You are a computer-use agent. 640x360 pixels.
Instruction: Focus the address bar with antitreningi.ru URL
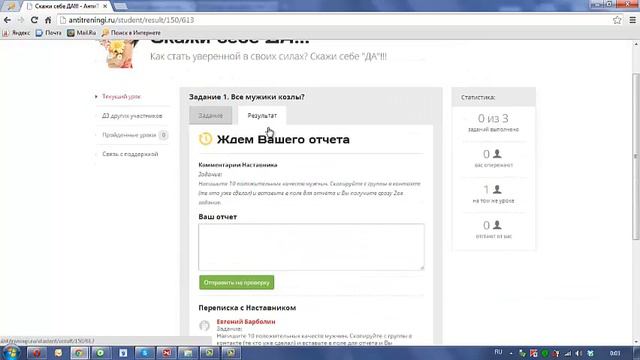(x=335, y=20)
